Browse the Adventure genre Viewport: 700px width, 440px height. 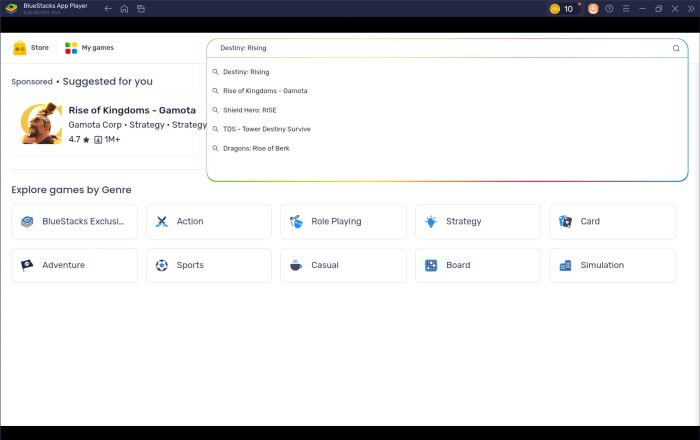(x=75, y=265)
